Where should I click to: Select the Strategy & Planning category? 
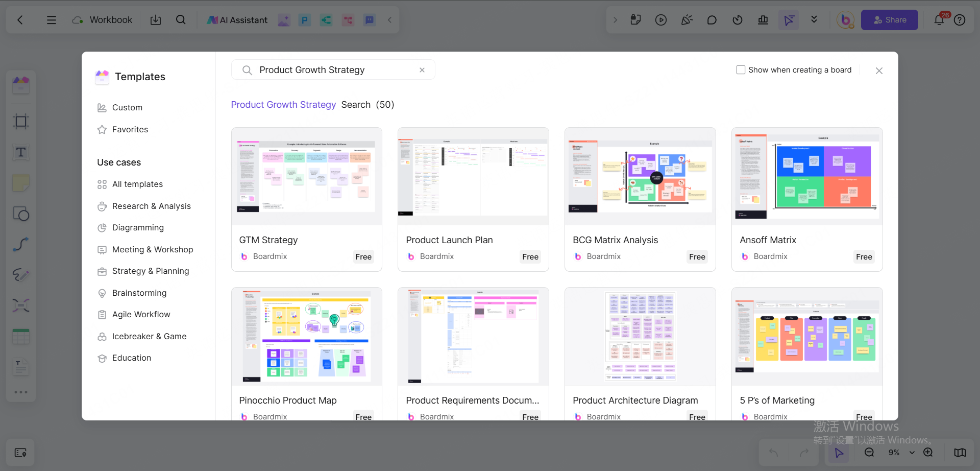pos(150,271)
